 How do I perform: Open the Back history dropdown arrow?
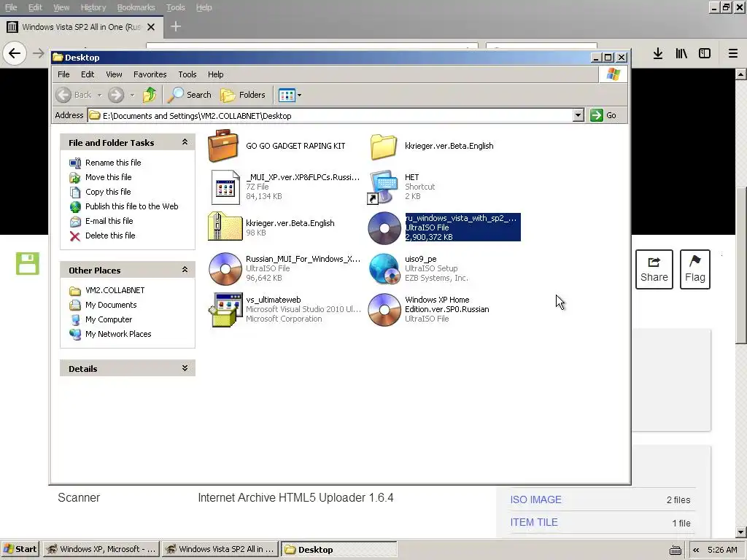coord(99,96)
